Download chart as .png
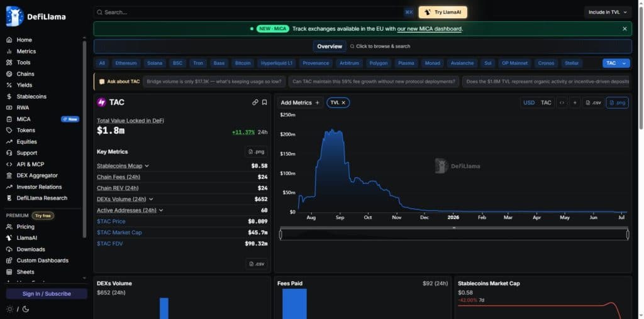Viewport: 644px width, 319px height. 618,102
